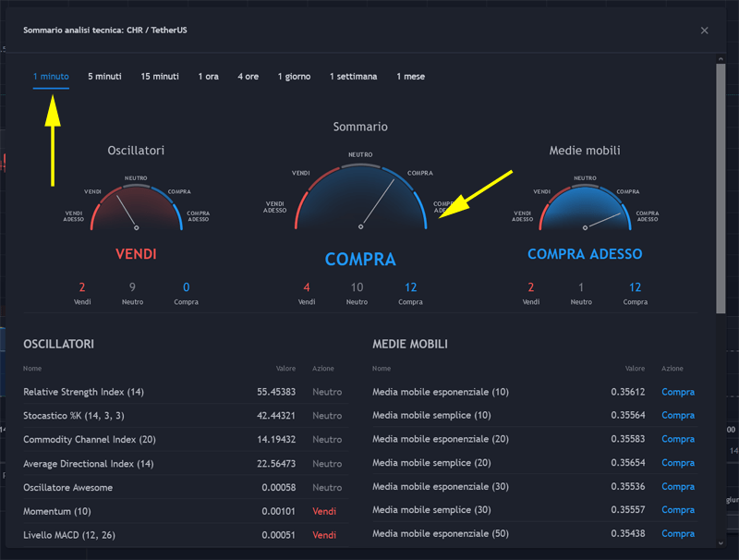
Task: Click the Vendi counter showing 4 under Sommario
Action: pos(308,287)
